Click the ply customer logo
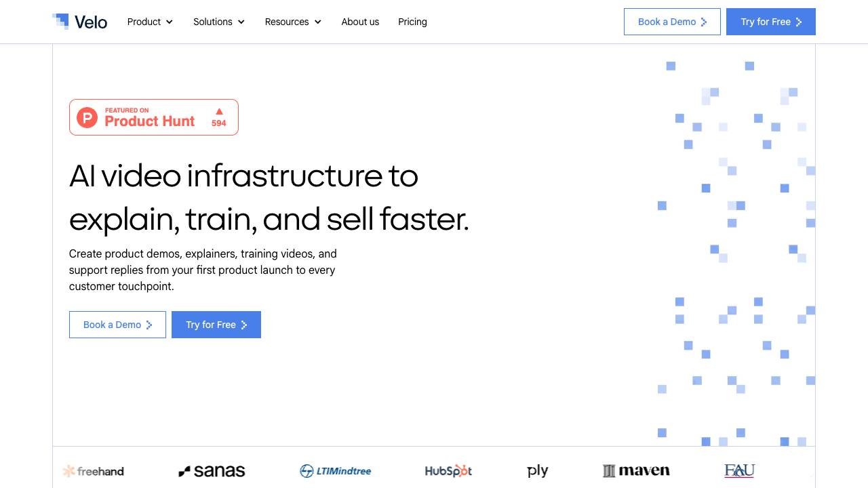The image size is (868, 488). point(537,471)
